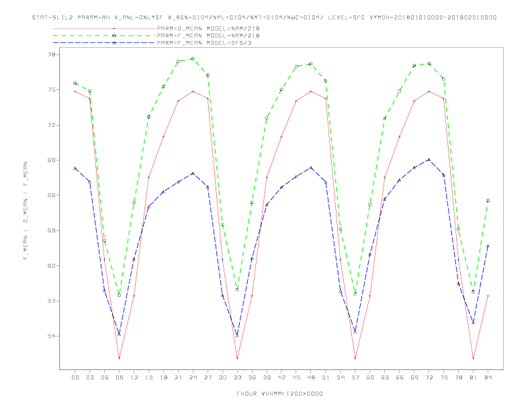The width and height of the screenshot is (532, 411).
Task: Click x-axis hour label 27
Action: pos(208,377)
